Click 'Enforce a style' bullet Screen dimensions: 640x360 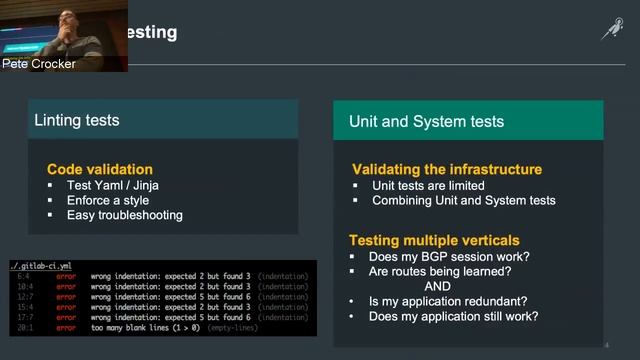point(108,200)
